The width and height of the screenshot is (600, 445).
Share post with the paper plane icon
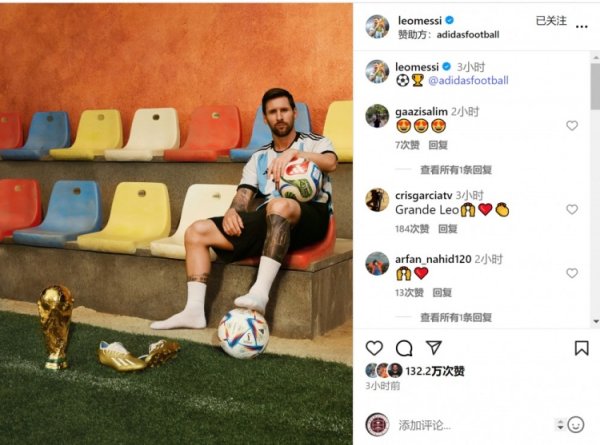[x=434, y=347]
